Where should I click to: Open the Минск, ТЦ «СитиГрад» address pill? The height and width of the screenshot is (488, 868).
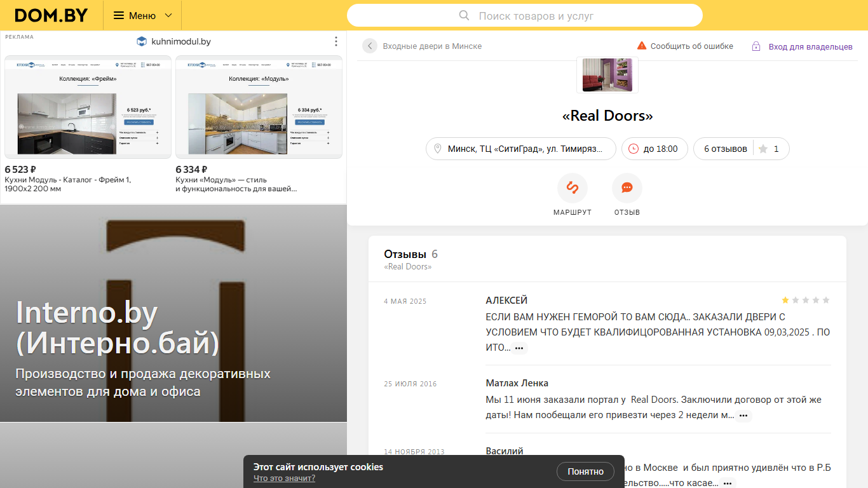521,149
